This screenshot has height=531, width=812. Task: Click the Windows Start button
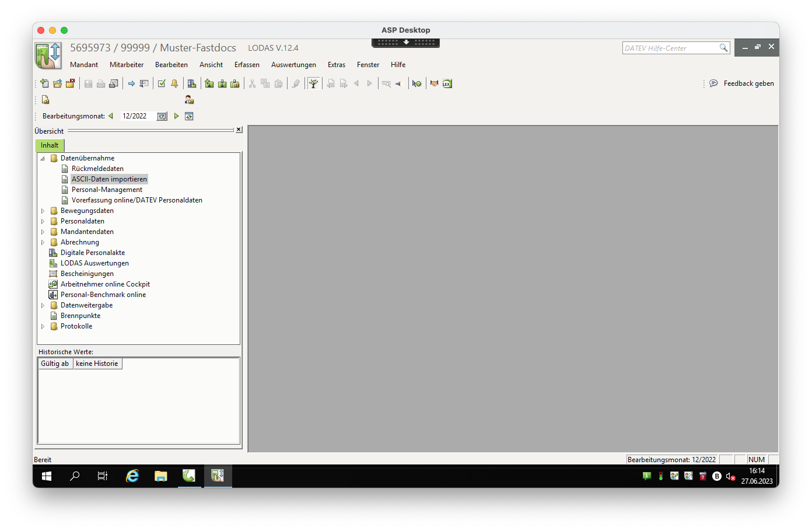47,476
